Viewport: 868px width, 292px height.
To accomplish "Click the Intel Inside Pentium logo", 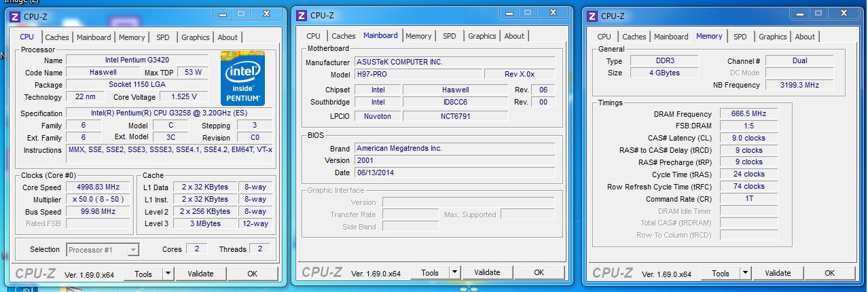I will [x=245, y=78].
